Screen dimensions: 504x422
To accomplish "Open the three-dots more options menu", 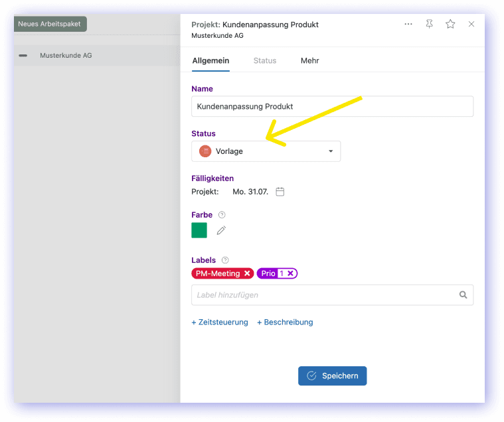I will (408, 24).
